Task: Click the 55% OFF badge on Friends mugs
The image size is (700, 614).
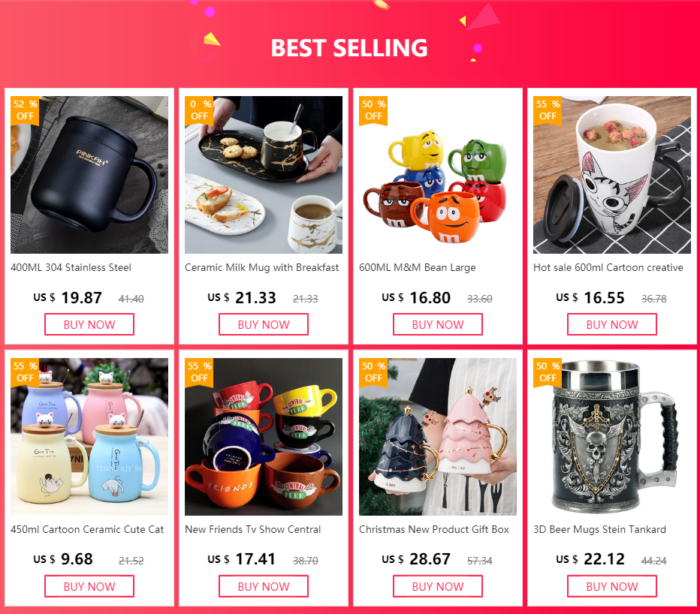Action: (199, 372)
